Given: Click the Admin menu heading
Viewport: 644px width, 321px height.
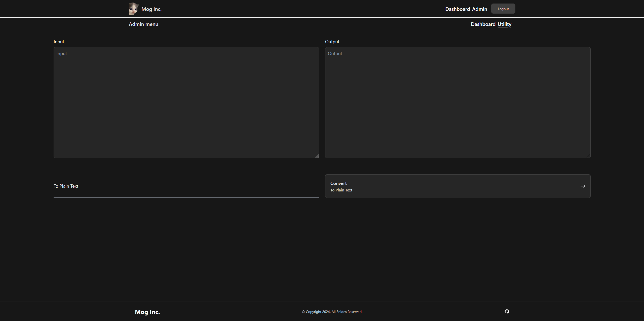Looking at the screenshot, I should click(x=143, y=24).
